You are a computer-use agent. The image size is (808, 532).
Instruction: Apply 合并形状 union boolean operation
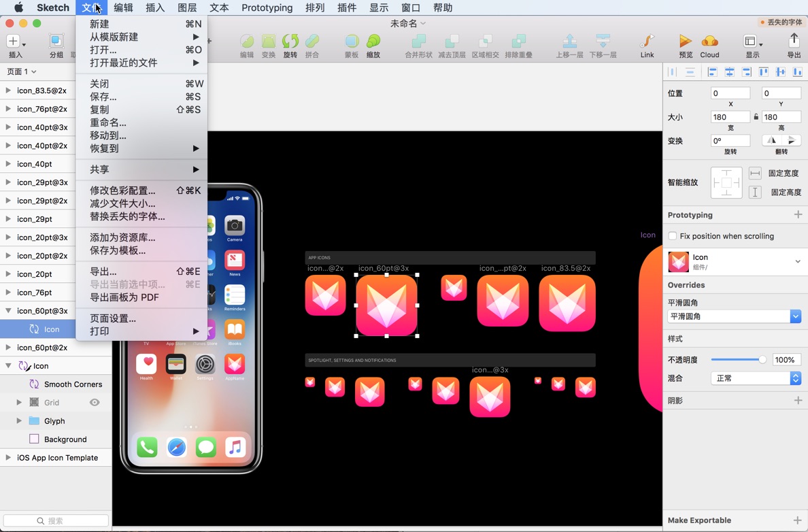point(419,41)
